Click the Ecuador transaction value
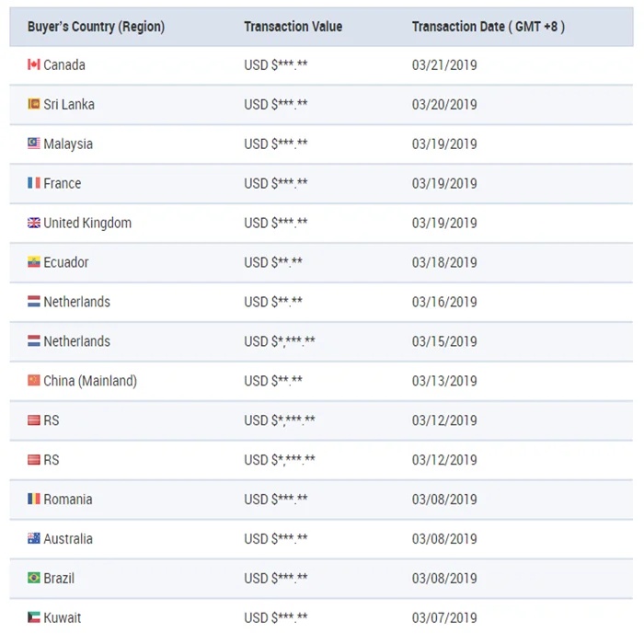Screen dimensions: 644x644 [273, 263]
